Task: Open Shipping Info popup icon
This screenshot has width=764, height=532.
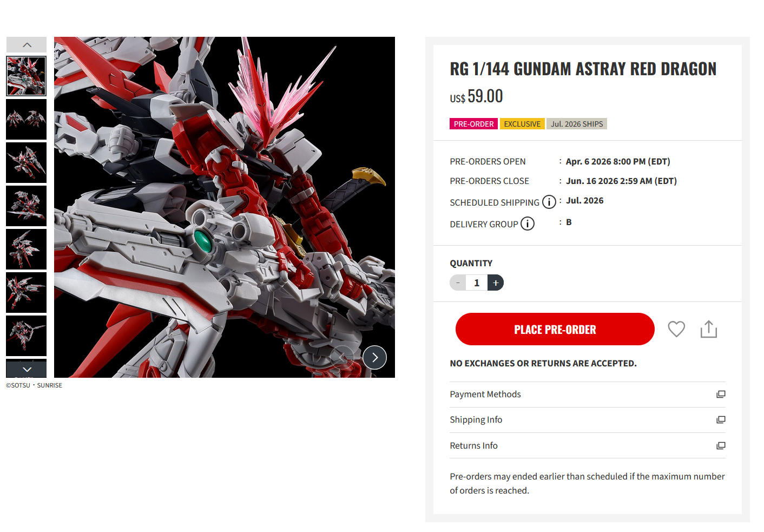Action: click(721, 420)
